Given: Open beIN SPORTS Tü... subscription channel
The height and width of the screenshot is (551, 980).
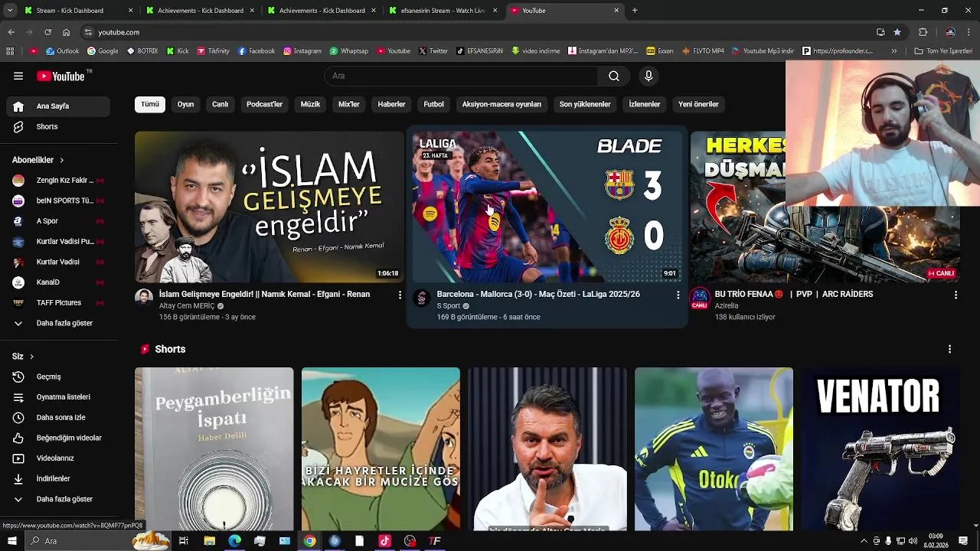Looking at the screenshot, I should tap(58, 201).
